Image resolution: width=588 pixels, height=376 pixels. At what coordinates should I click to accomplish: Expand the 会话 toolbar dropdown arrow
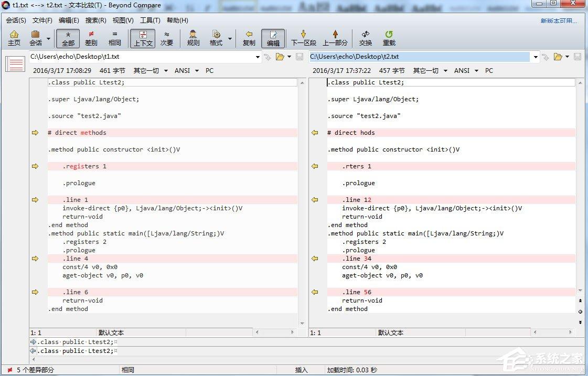coord(48,39)
